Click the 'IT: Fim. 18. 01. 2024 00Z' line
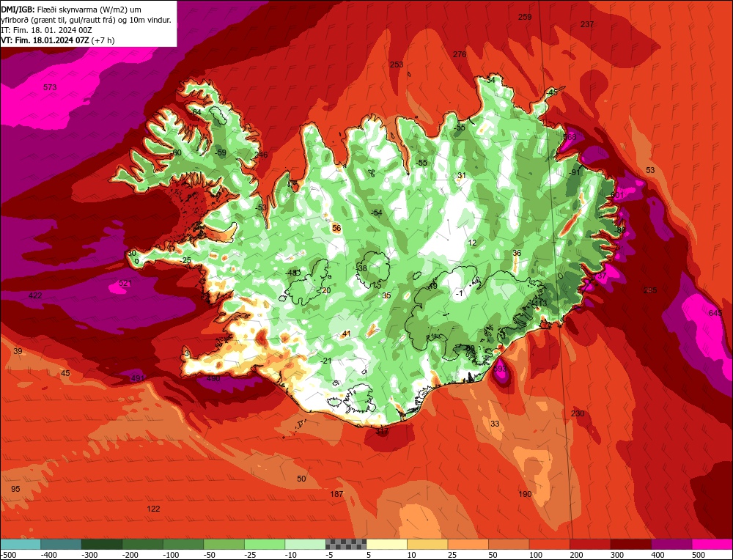Image resolution: width=733 pixels, height=560 pixels. click(46, 30)
